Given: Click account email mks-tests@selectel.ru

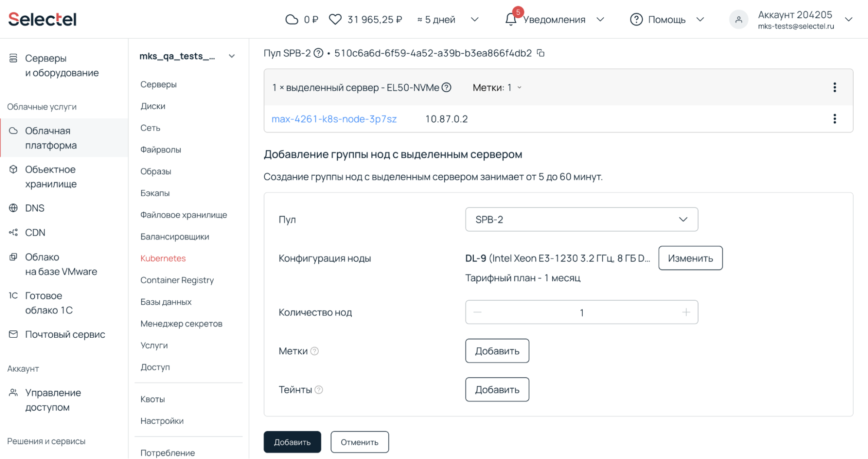Looking at the screenshot, I should point(796,26).
